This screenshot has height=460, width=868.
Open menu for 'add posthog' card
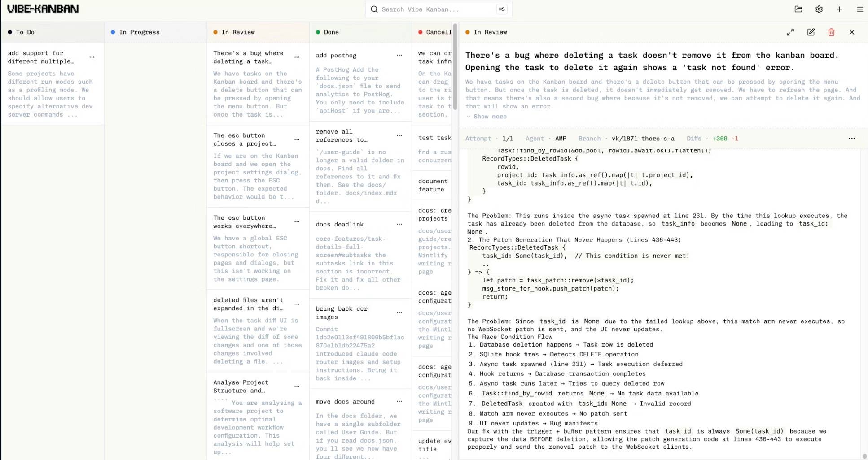click(x=399, y=55)
